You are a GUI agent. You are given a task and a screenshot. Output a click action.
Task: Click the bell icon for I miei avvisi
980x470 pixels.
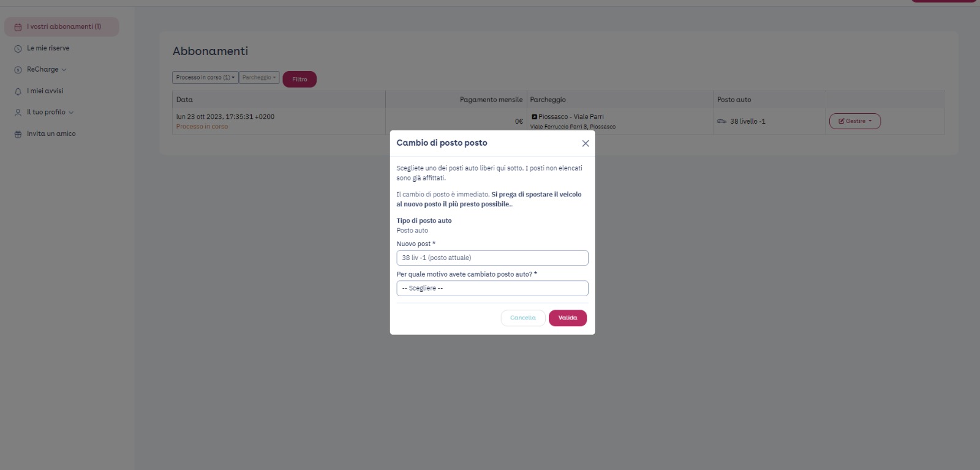(x=18, y=91)
